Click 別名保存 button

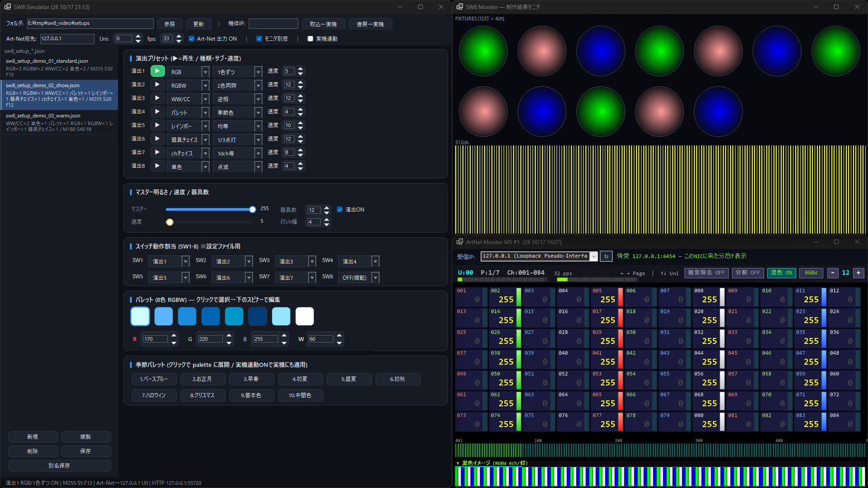(x=59, y=465)
